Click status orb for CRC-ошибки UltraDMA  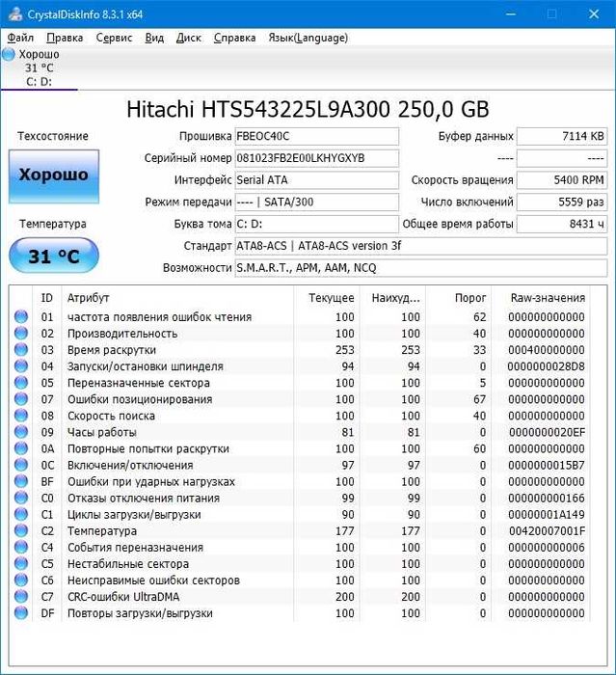[x=20, y=596]
